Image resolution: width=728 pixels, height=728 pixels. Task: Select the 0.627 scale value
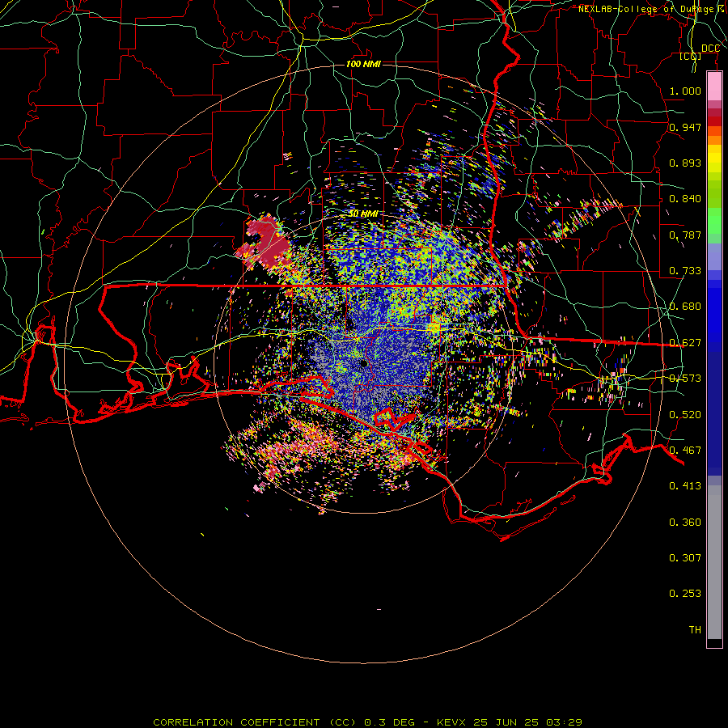(685, 343)
